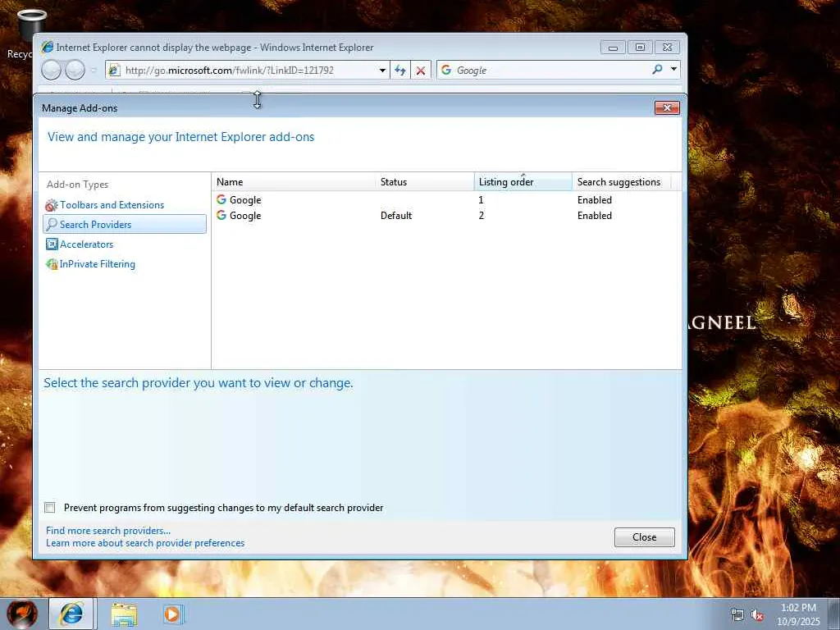
Task: Click the network icon in the system tray
Action: tap(737, 614)
